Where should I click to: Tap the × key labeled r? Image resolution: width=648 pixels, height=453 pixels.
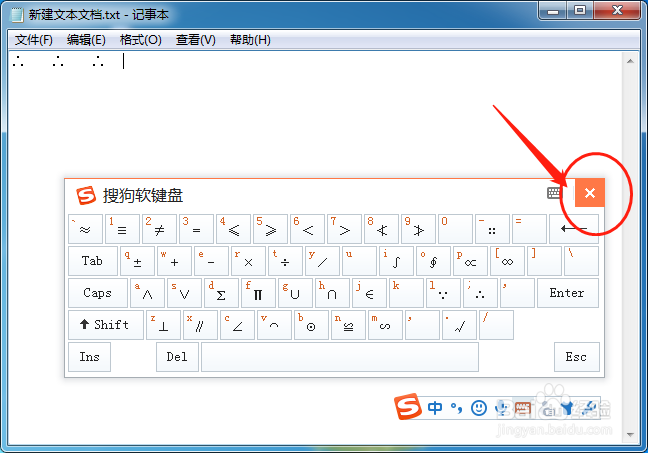(x=248, y=261)
